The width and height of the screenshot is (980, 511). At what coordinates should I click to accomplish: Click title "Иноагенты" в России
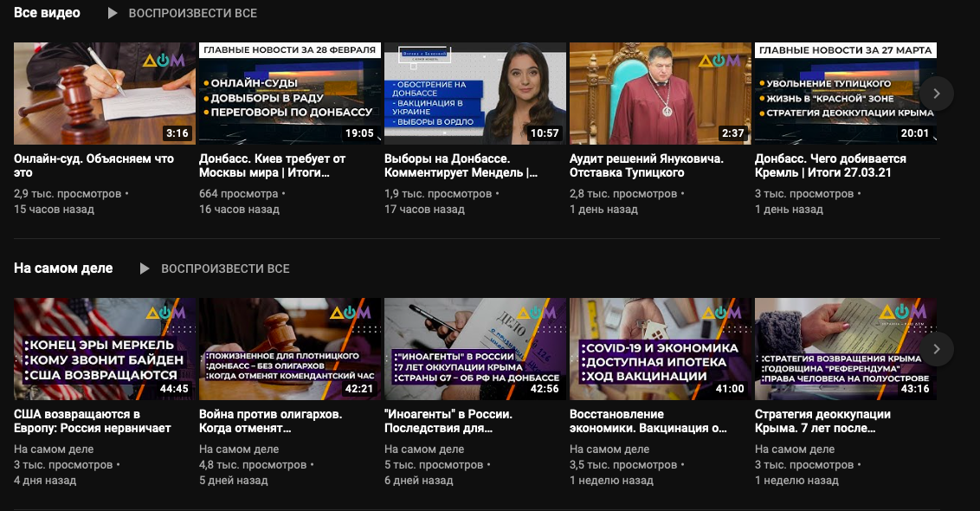tap(448, 421)
